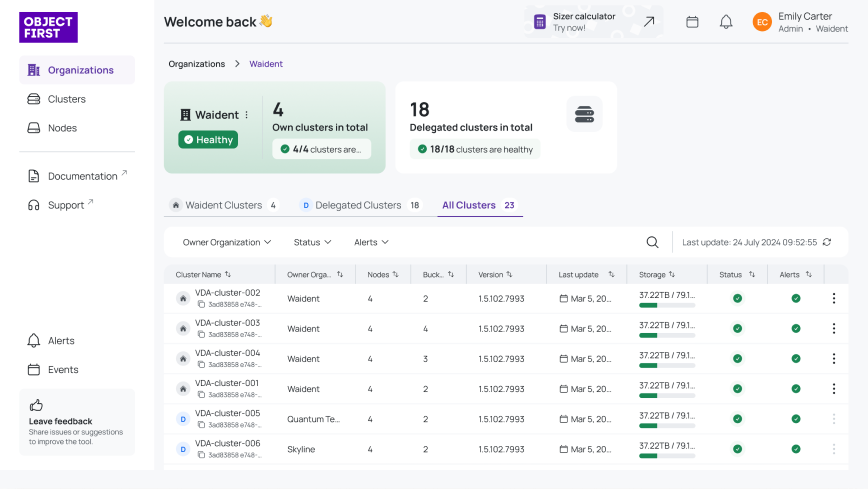Viewport: 868px width, 489px height.
Task: Click the home badge on VDA-cluster-002
Action: click(x=183, y=298)
